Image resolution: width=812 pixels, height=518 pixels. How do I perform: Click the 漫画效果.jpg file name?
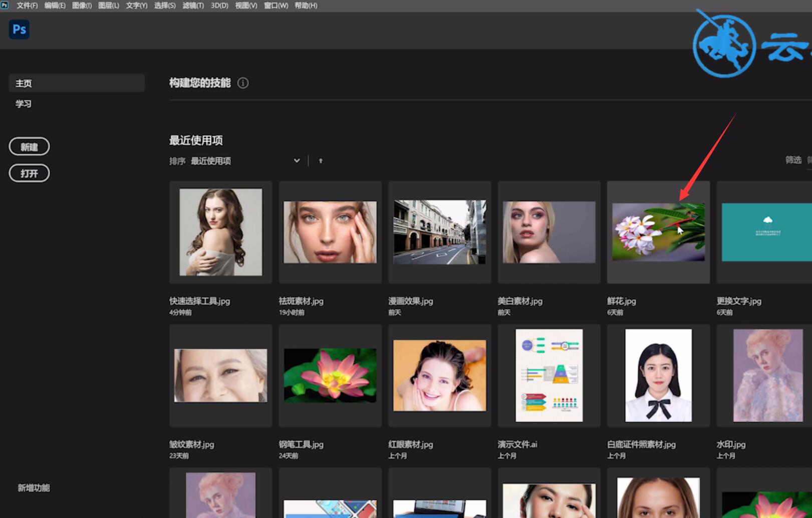coord(411,301)
